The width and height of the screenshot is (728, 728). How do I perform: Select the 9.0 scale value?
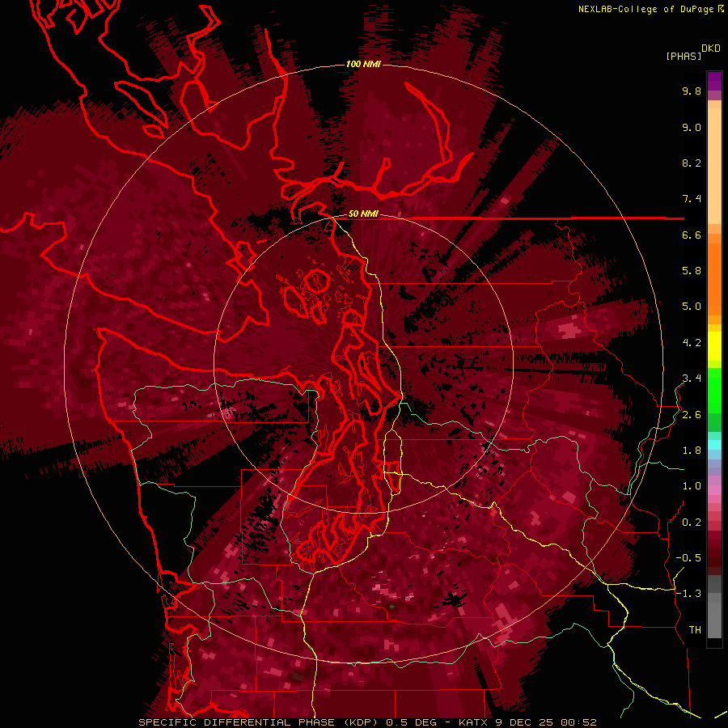692,127
